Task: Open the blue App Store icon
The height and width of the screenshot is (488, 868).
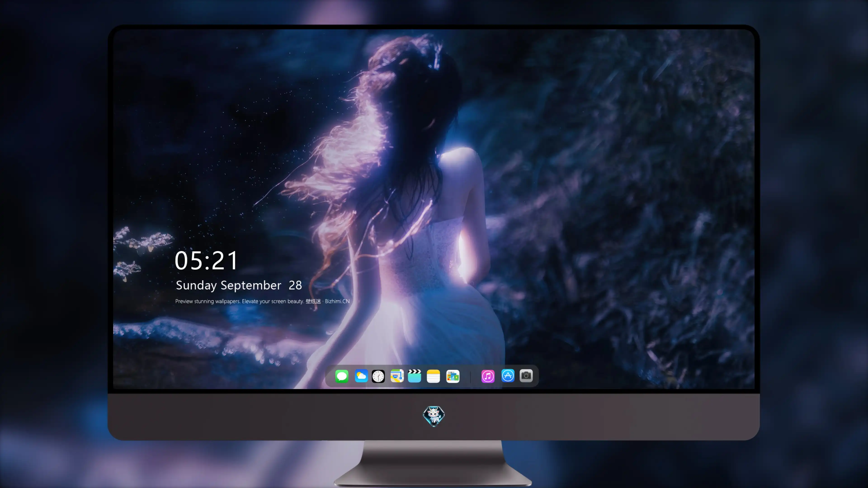Action: point(508,375)
